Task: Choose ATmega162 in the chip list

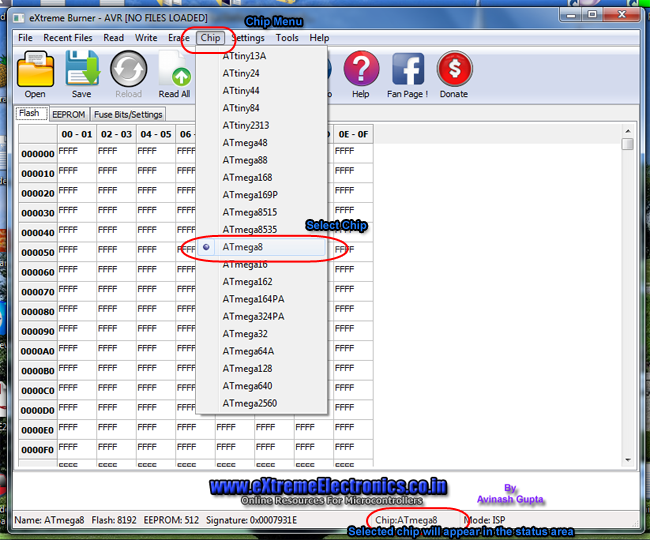Action: click(261, 282)
